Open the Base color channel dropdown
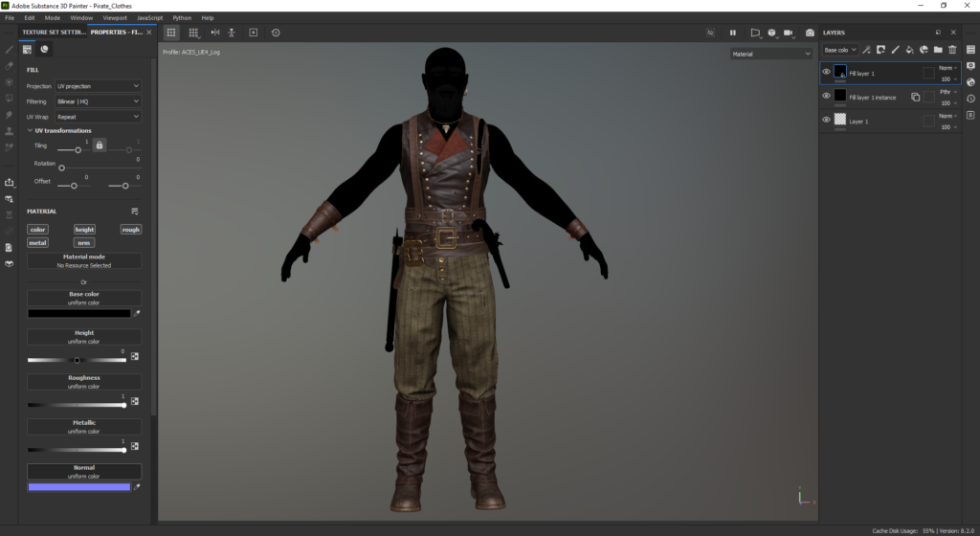This screenshot has height=536, width=980. (x=840, y=50)
